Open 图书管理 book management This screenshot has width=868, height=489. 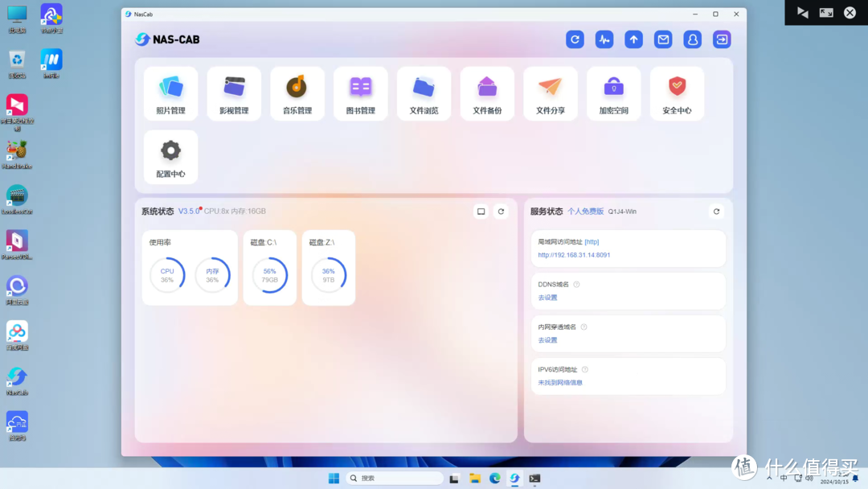pyautogui.click(x=360, y=93)
